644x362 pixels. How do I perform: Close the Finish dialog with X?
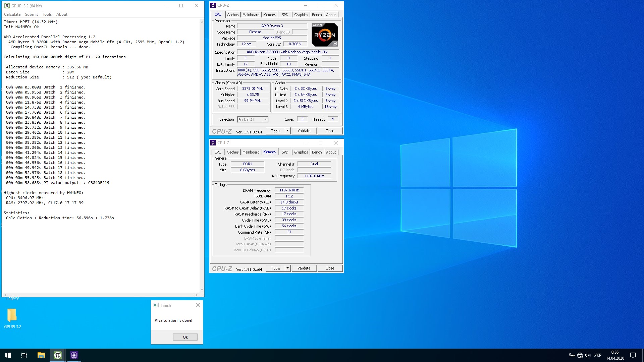[x=198, y=305]
